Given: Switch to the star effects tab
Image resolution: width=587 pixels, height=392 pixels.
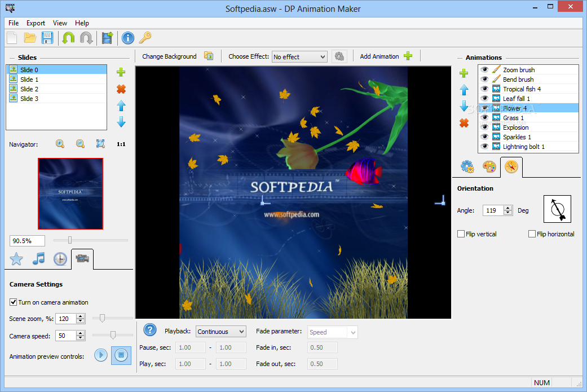Looking at the screenshot, I should coord(16,259).
